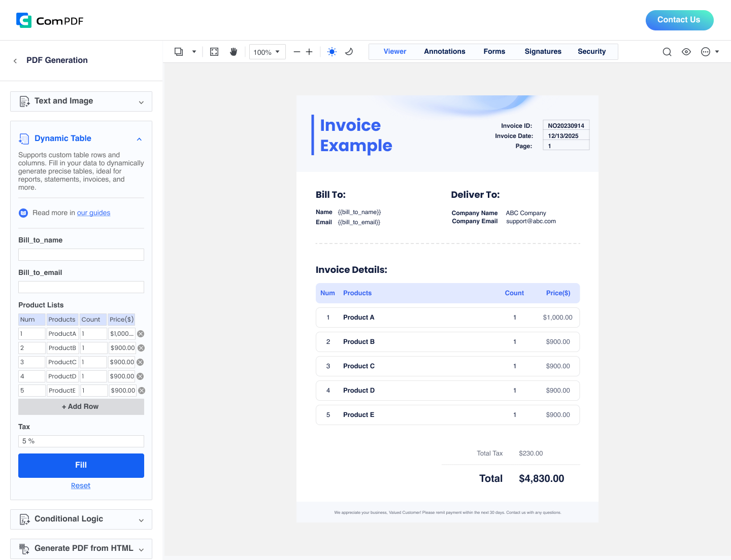The height and width of the screenshot is (560, 731).
Task: Open the more options ellipsis icon
Action: pos(706,52)
